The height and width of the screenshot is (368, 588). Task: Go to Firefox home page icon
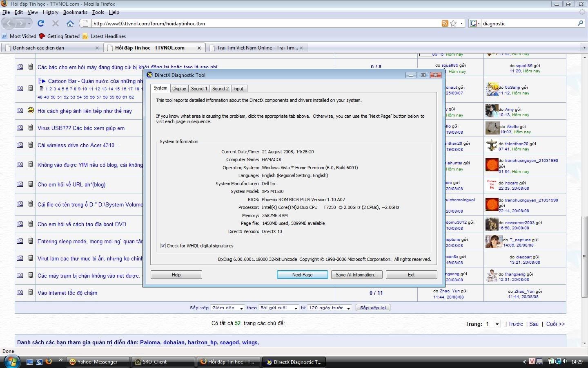[70, 23]
